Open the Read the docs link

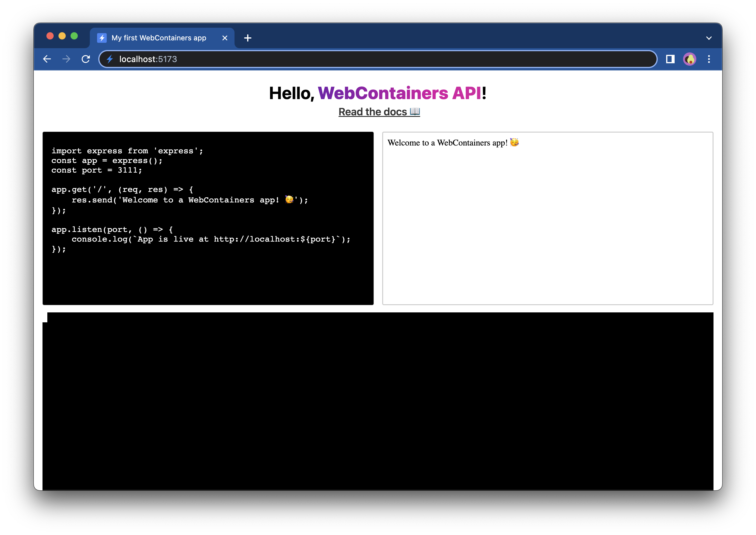coord(379,112)
